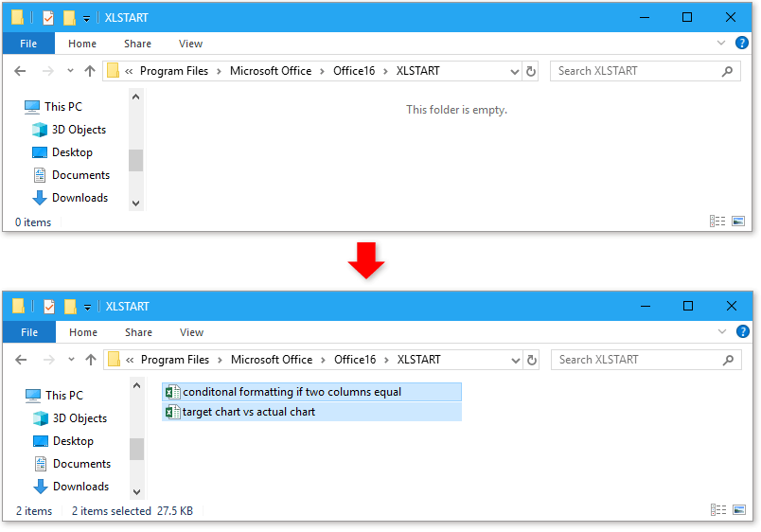Screen dimensions: 761x532
Task: Click the magnifier icon in upper Search XLSTART box
Action: 727,71
